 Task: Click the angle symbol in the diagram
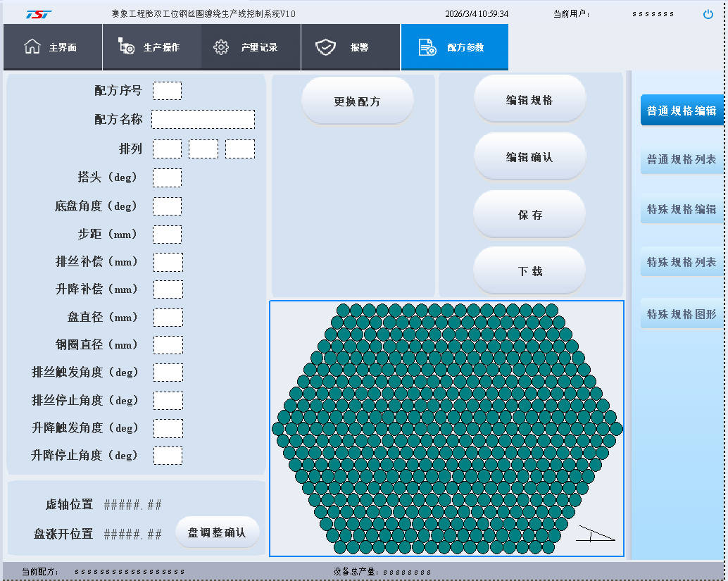click(595, 534)
